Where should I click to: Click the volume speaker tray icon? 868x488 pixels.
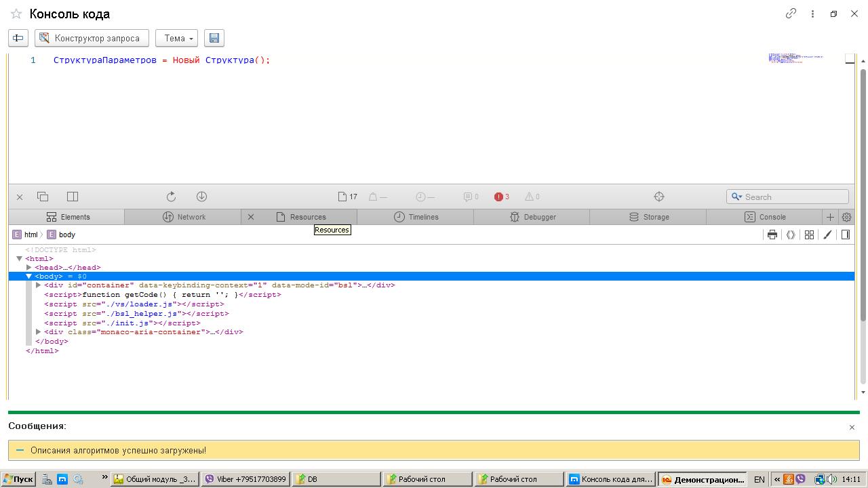coord(831,480)
